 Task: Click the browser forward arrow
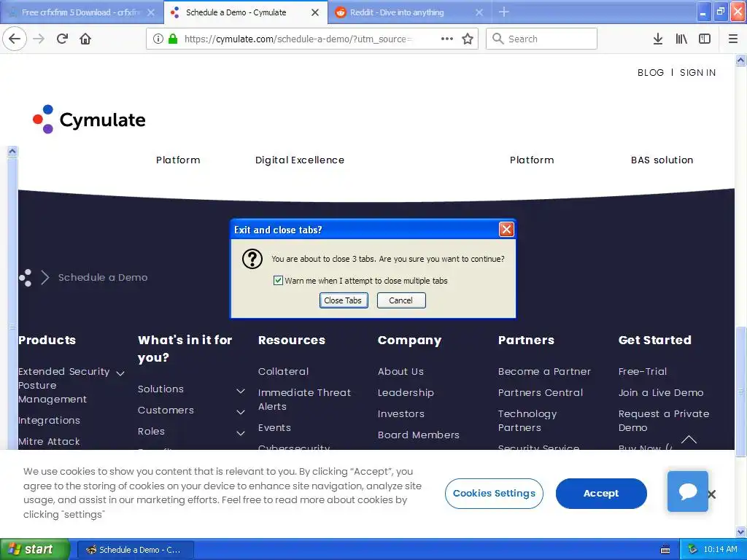tap(39, 39)
